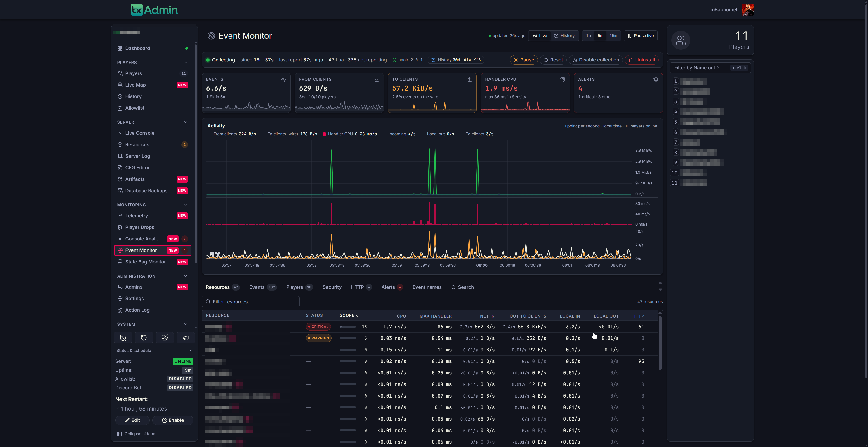Click the power-off icon in sidebar controls
Viewport: 868px width, 447px height.
coord(123,338)
